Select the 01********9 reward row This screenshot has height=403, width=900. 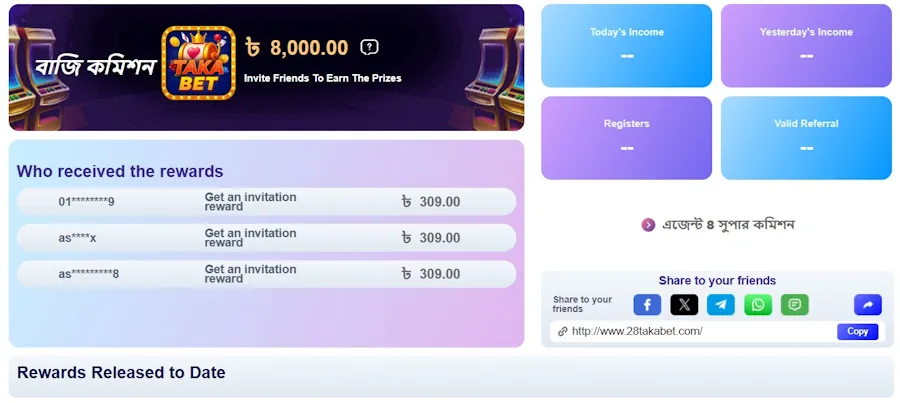(x=267, y=202)
